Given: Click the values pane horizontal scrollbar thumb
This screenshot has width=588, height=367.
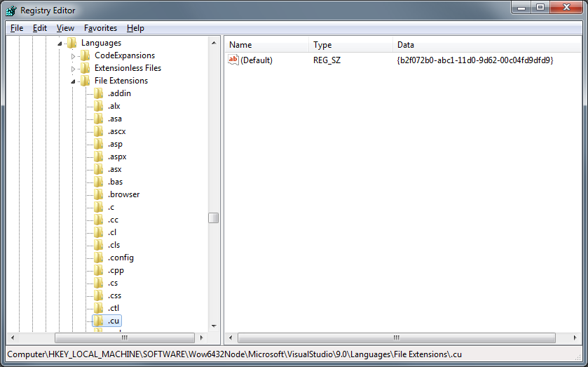Looking at the screenshot, I should pos(397,338).
